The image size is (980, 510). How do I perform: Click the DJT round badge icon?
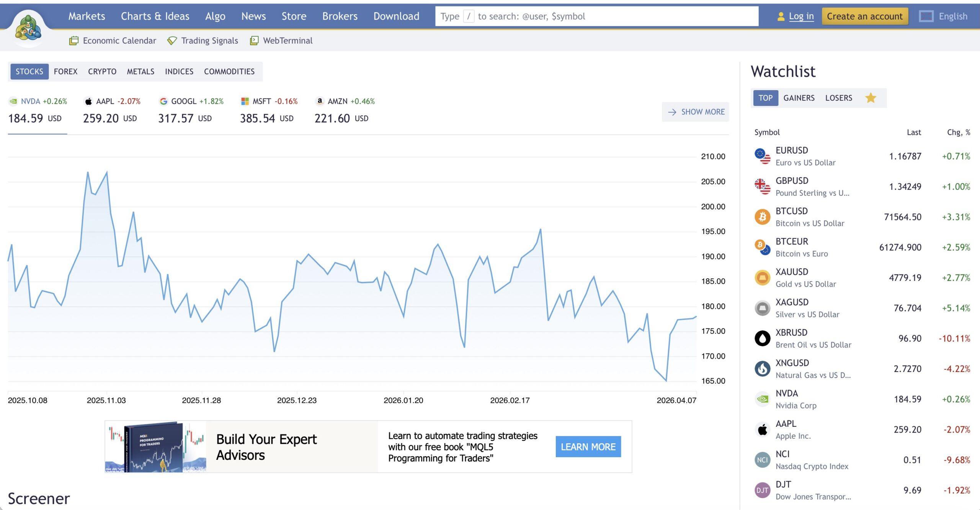coord(763,490)
